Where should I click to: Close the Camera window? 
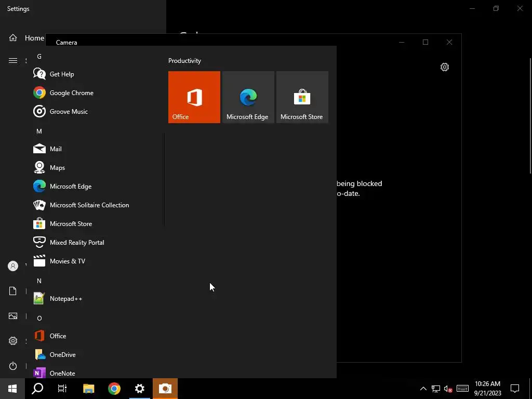(449, 42)
